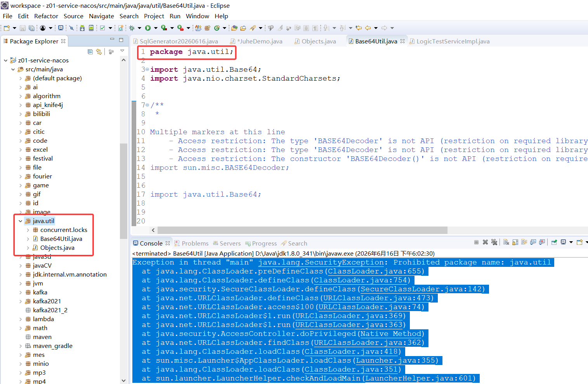Click the New Java Package icon

(x=207, y=28)
